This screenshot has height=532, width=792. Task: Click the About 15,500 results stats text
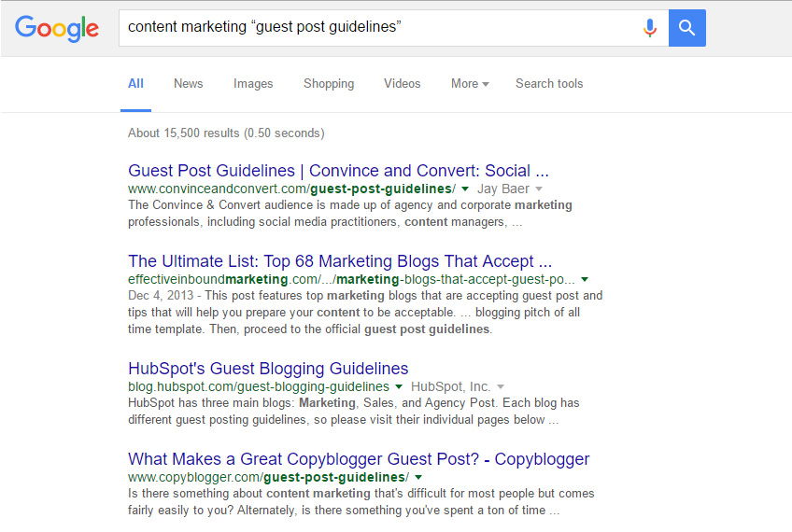(x=226, y=133)
